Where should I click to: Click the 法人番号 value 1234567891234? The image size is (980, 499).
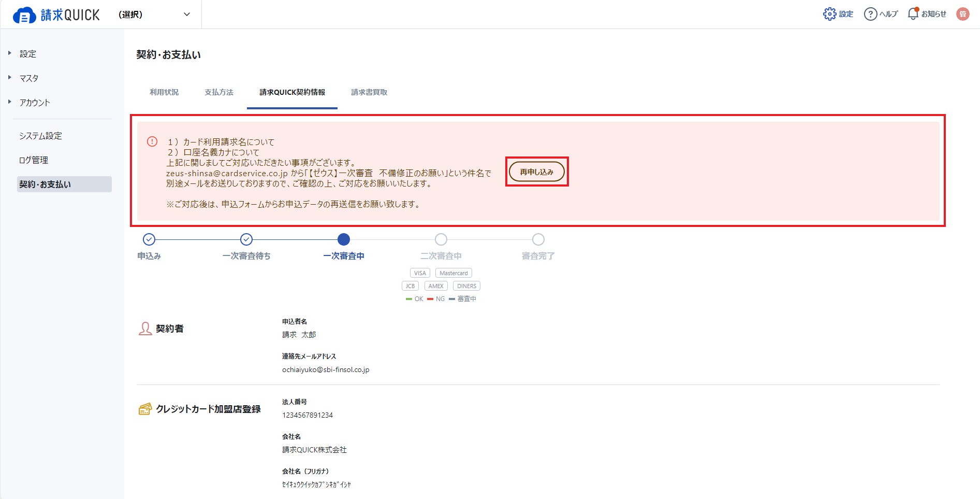[x=308, y=415]
